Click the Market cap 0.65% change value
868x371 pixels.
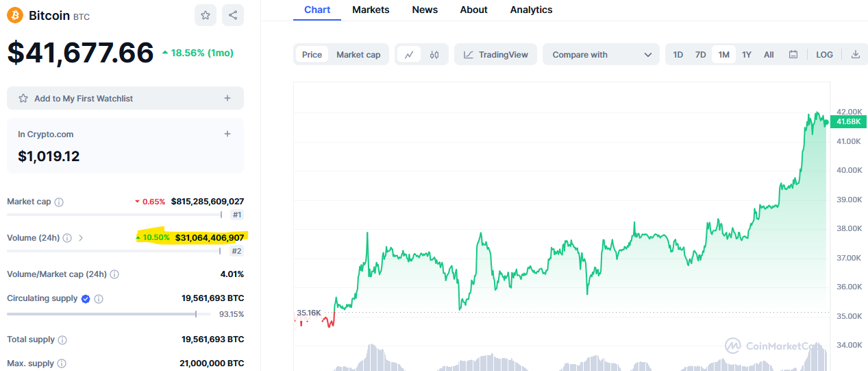click(150, 202)
